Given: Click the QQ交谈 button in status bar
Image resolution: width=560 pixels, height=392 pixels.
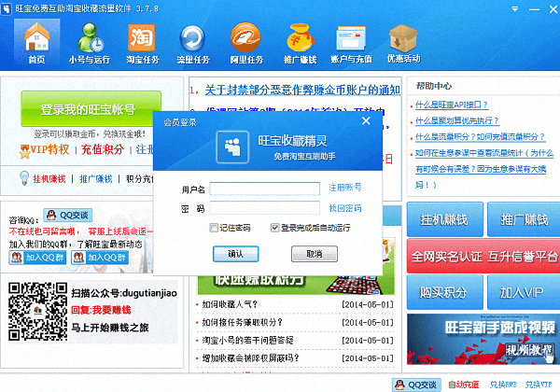Looking at the screenshot, I should [x=416, y=385].
